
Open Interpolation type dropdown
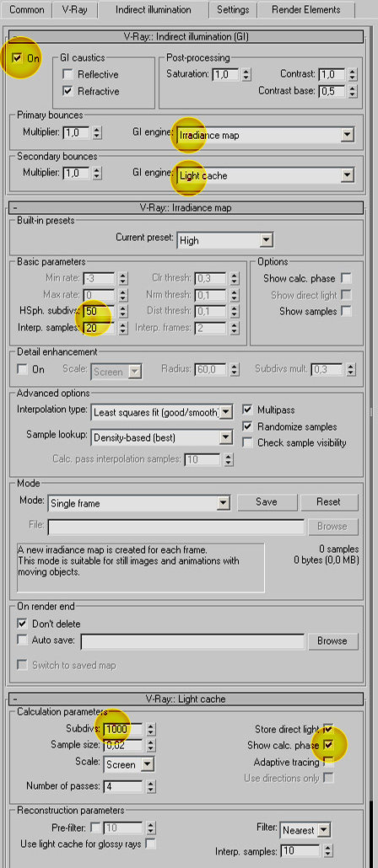tap(227, 411)
